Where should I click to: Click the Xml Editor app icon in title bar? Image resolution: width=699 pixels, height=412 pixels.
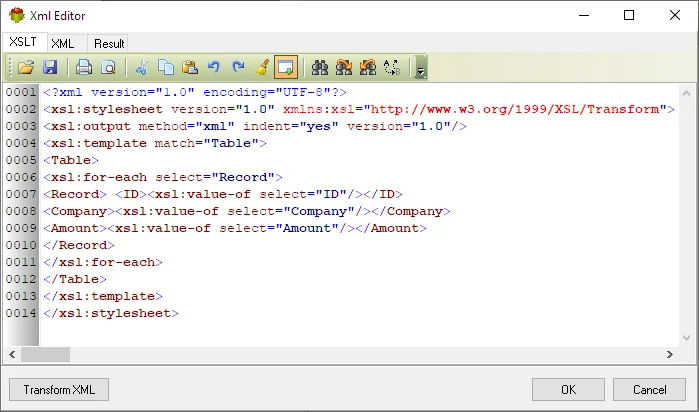point(16,16)
